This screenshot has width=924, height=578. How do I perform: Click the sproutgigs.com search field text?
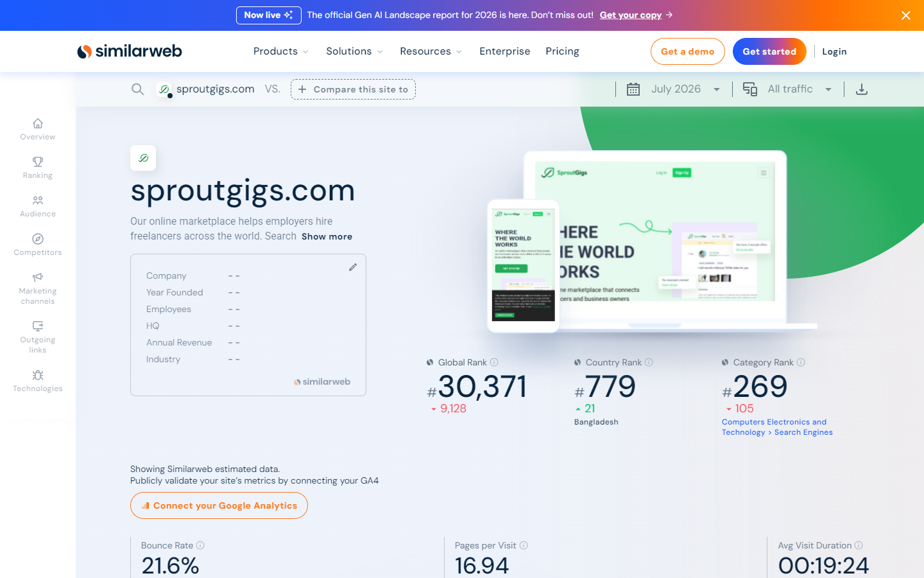coord(216,89)
